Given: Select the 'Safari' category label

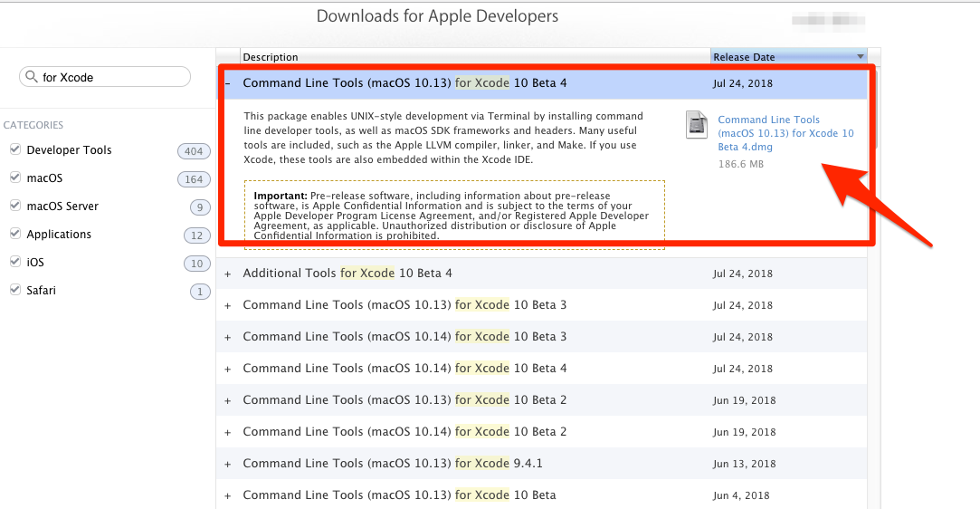Looking at the screenshot, I should [42, 290].
